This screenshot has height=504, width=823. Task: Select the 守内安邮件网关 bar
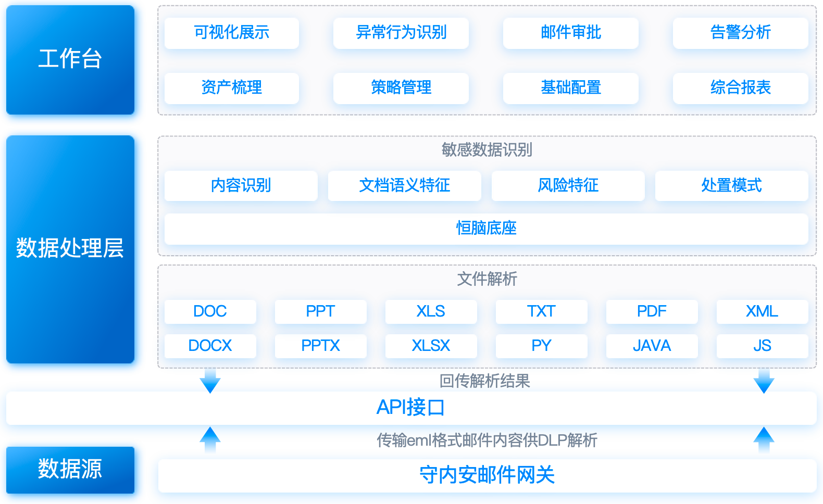point(488,476)
